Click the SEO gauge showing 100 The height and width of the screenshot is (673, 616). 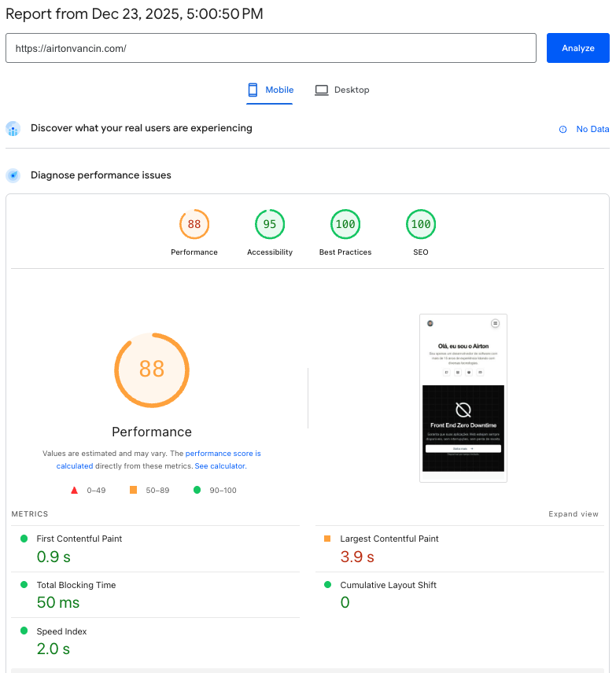(x=420, y=224)
